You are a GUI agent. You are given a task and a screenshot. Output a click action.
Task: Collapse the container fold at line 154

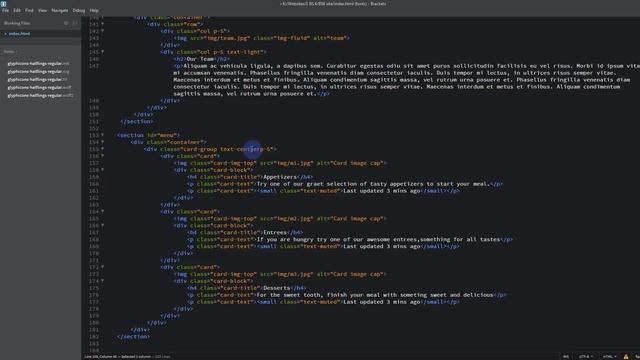point(102,142)
